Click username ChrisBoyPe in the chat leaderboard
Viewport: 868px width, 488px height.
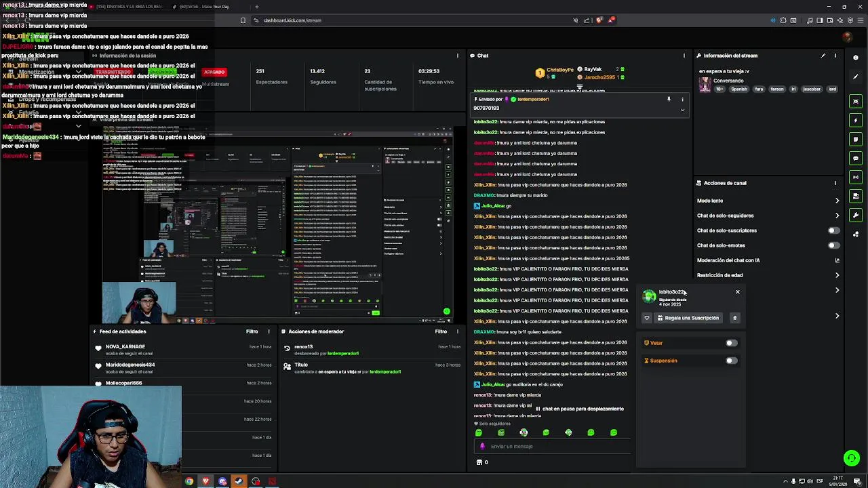pyautogui.click(x=560, y=70)
